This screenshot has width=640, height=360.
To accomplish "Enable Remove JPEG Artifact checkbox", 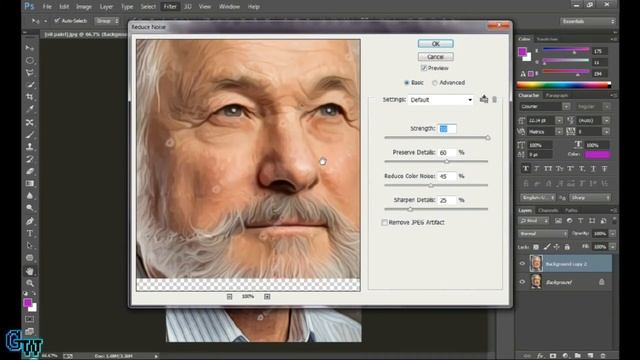I will pos(384,222).
